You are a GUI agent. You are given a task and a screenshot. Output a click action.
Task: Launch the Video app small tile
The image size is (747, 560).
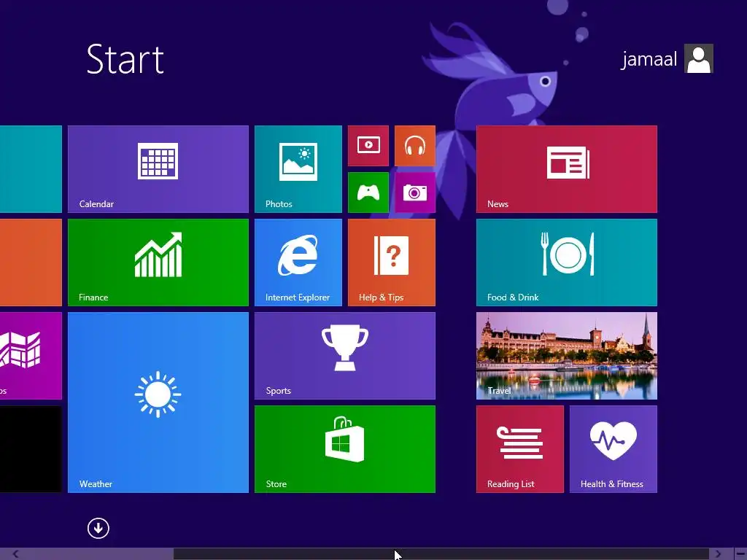[x=368, y=146]
